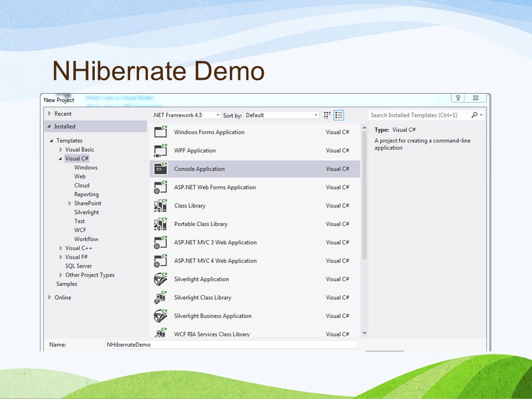The image size is (532, 399).
Task: Click the Search Installed Templates field
Action: (420, 115)
